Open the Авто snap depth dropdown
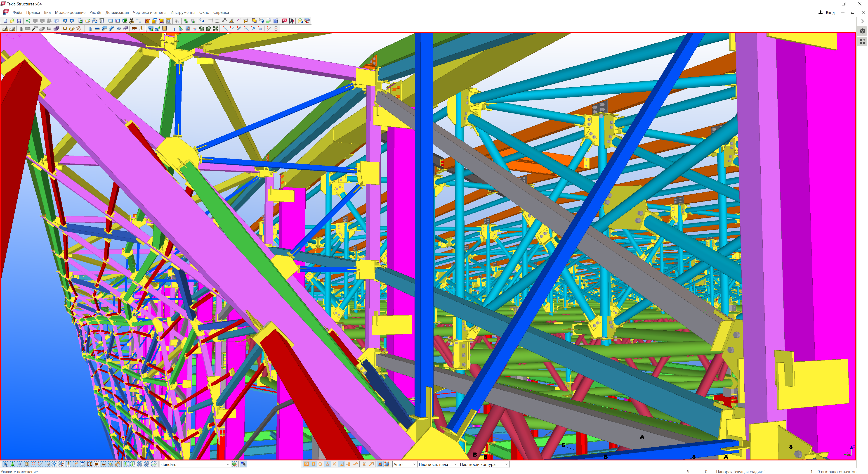Screen dimensions: 868x474 pos(415,464)
